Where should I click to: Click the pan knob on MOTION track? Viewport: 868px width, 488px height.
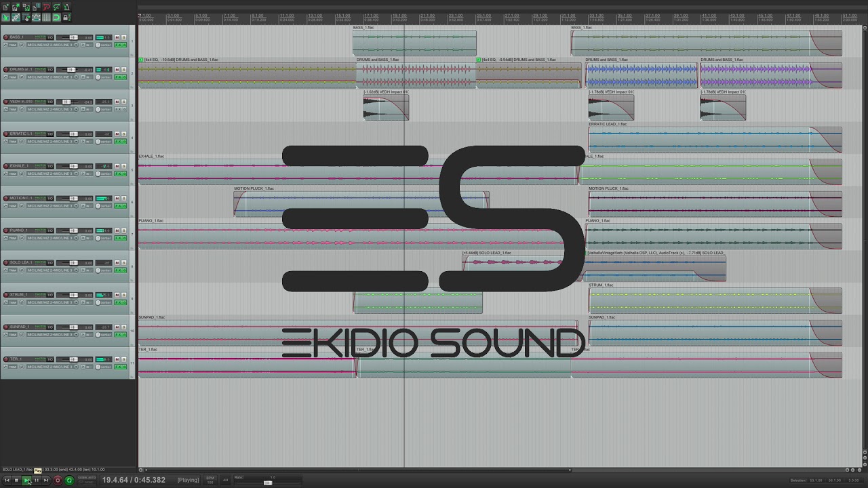pyautogui.click(x=98, y=206)
